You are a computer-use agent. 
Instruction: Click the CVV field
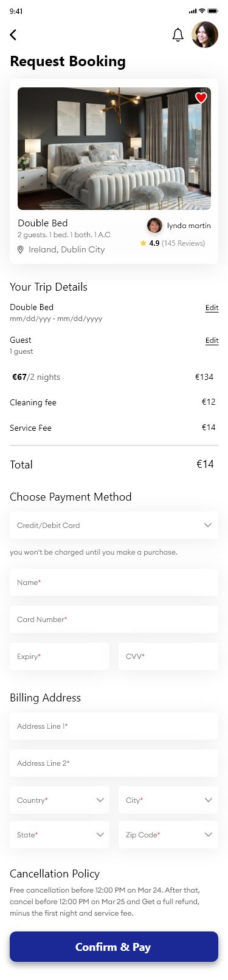168,656
